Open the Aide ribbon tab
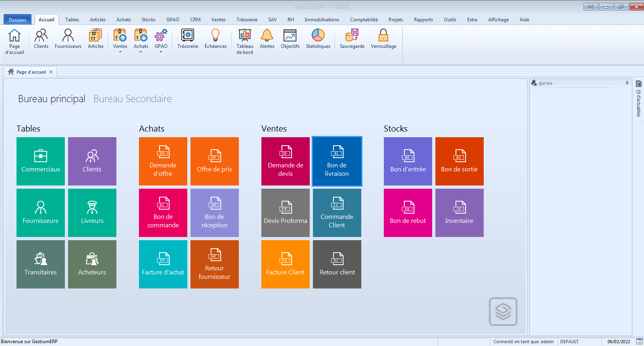644x346 pixels. (524, 20)
